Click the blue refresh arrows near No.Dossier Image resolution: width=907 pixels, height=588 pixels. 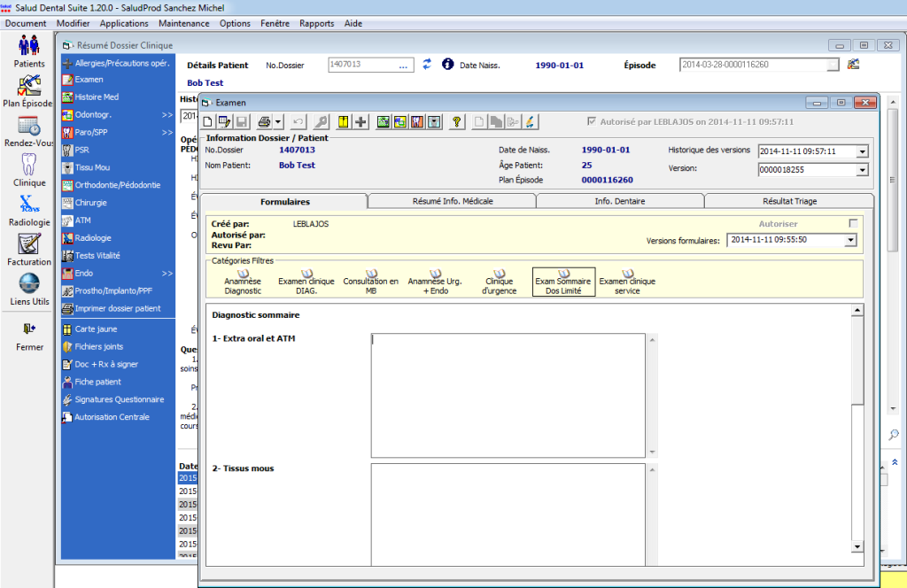(x=427, y=64)
